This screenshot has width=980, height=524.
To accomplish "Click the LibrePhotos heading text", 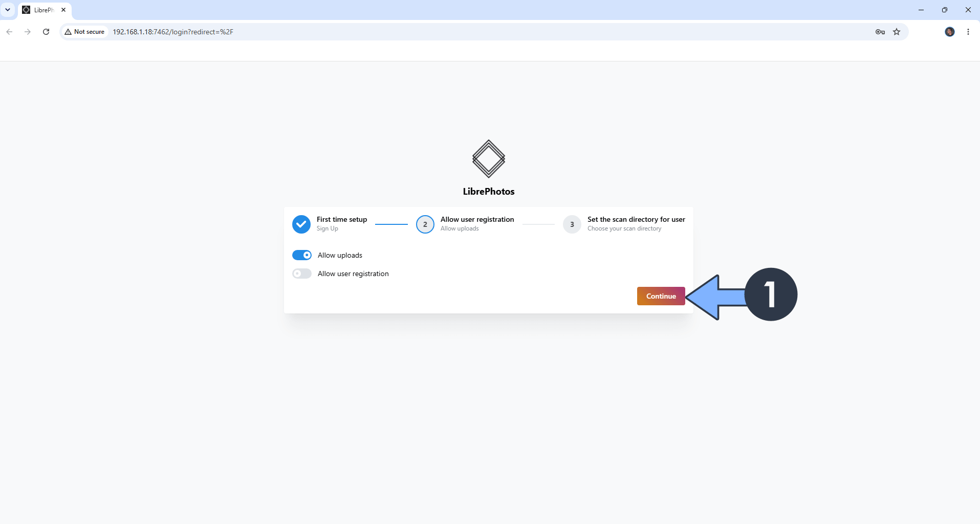I will (489, 192).
